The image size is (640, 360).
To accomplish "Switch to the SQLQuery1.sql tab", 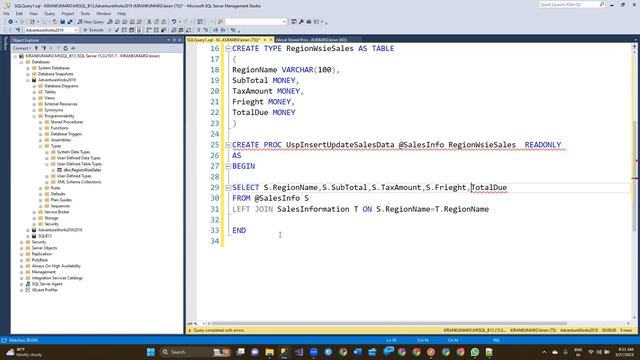I will [224, 40].
